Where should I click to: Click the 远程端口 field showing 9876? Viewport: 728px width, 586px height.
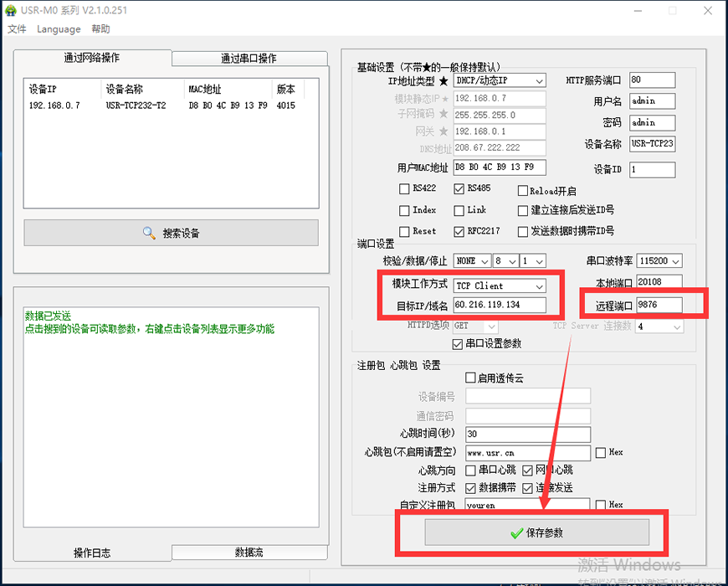[658, 305]
